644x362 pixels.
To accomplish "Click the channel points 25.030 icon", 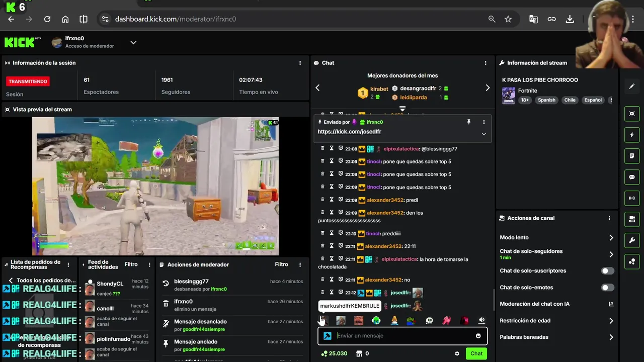I will pos(324,353).
